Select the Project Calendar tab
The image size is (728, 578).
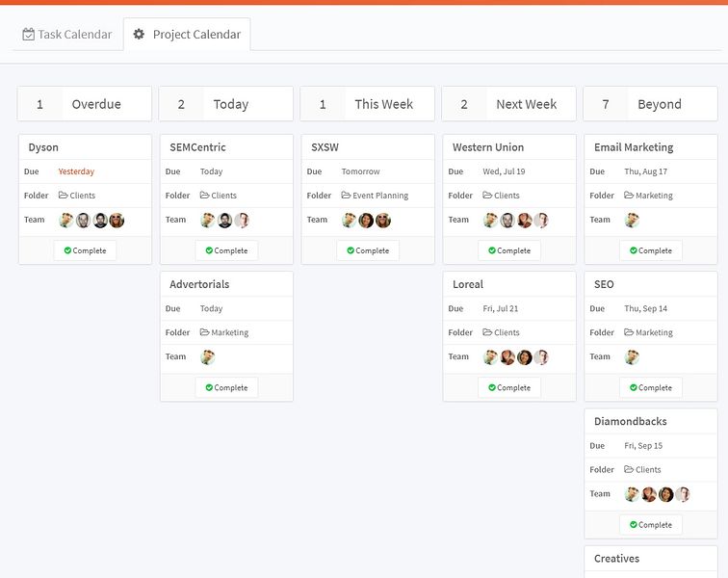coord(187,35)
